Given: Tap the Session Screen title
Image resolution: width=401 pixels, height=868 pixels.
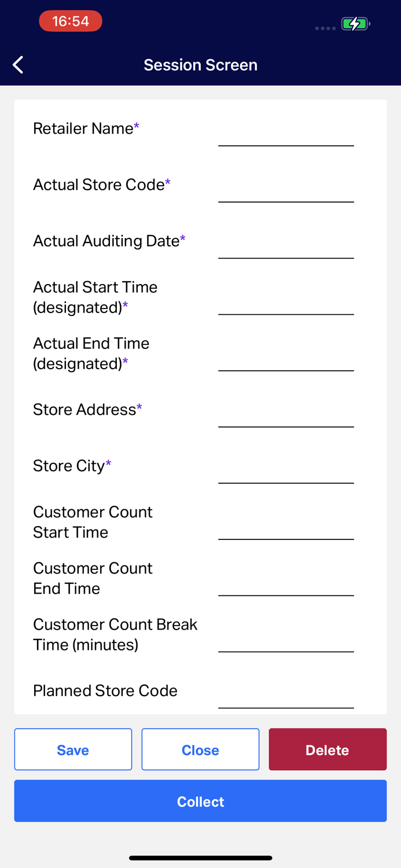Looking at the screenshot, I should click(200, 65).
